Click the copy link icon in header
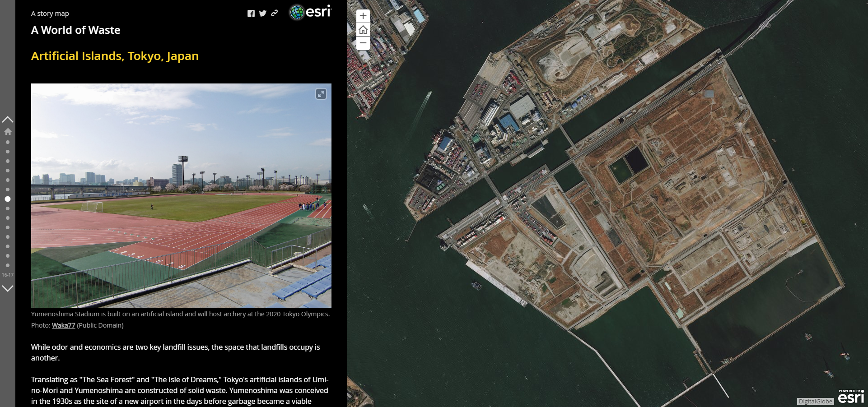The width and height of the screenshot is (868, 407). pos(274,14)
